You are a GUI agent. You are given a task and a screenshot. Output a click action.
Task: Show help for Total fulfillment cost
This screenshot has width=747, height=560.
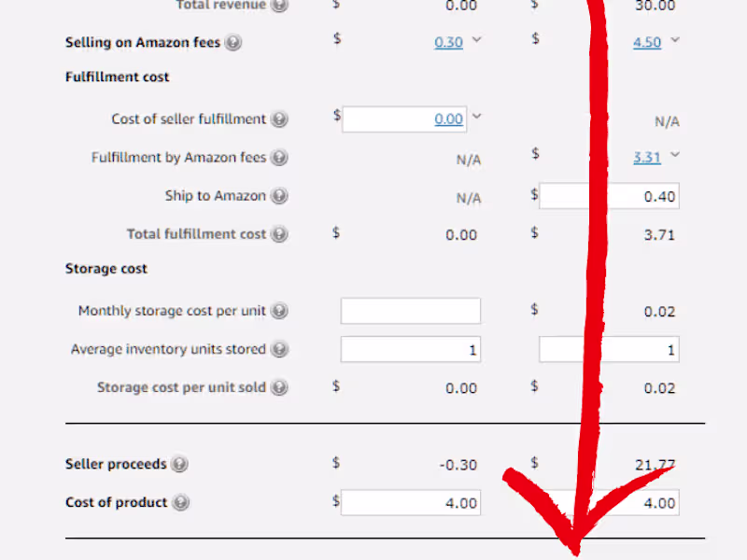tap(279, 234)
